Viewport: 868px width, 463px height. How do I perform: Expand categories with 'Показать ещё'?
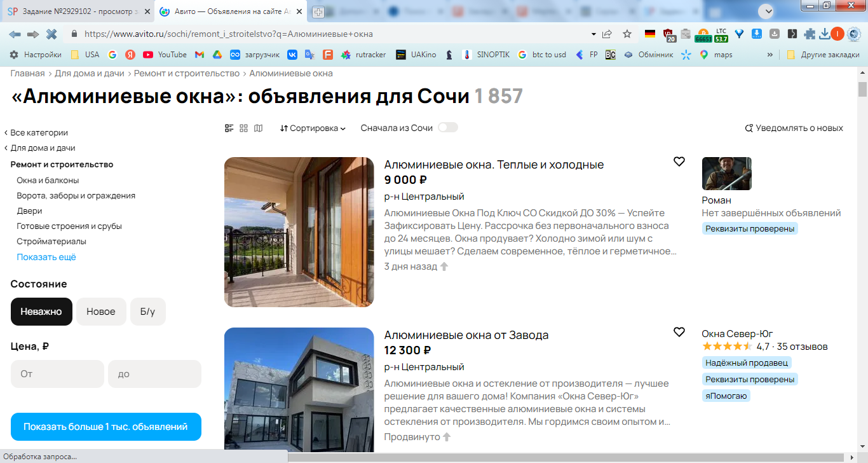click(x=46, y=257)
